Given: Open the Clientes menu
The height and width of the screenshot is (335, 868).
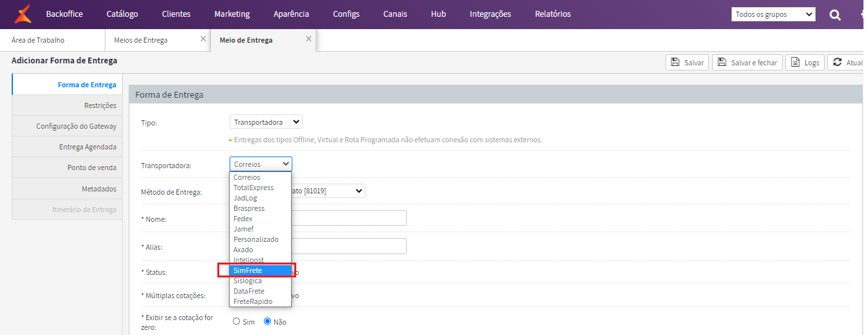Looking at the screenshot, I should (176, 14).
